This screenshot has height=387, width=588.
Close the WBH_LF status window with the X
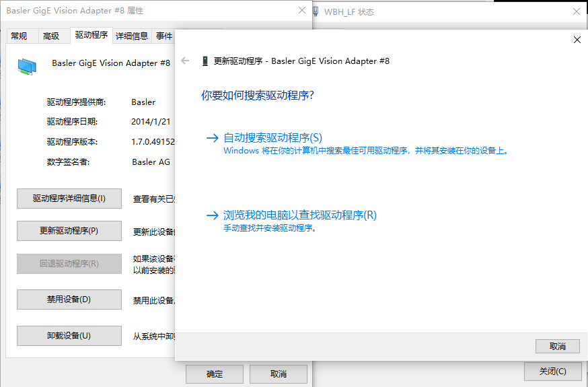tap(577, 11)
